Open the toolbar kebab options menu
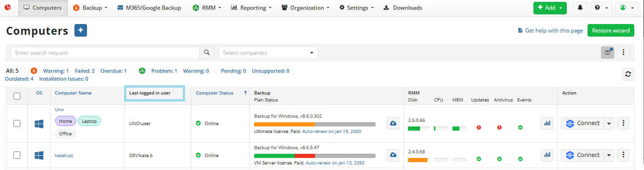Viewport: 644px width, 170px height. 624,53
